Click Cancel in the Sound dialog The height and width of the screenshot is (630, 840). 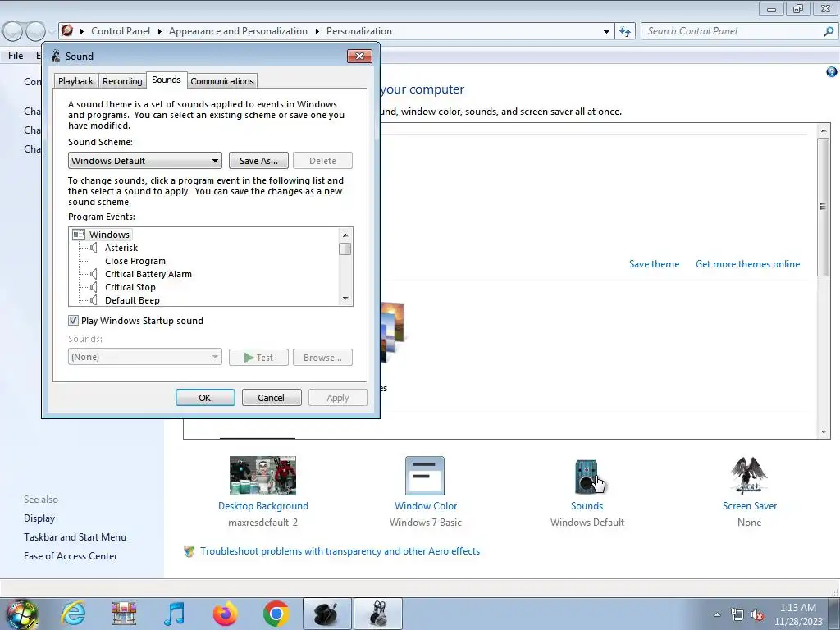coord(272,398)
